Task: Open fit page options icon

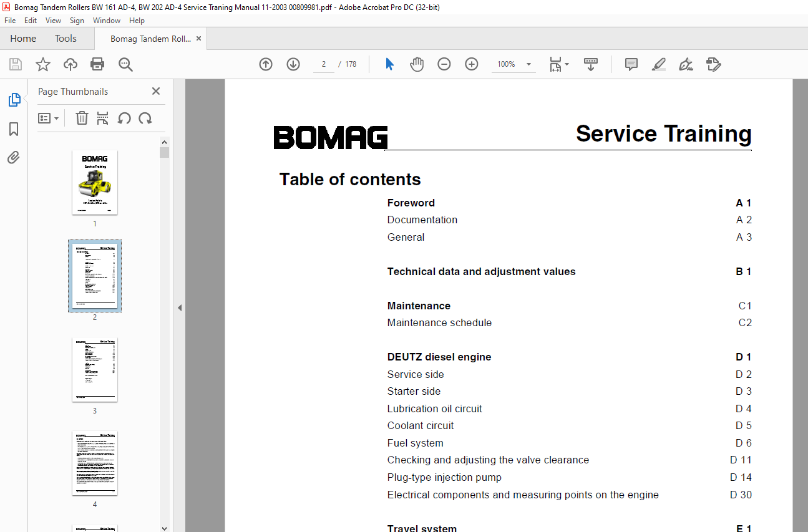Action: click(559, 64)
